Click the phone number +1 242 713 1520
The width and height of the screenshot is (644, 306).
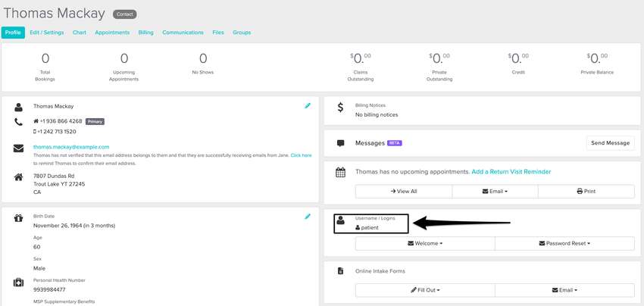(x=57, y=132)
